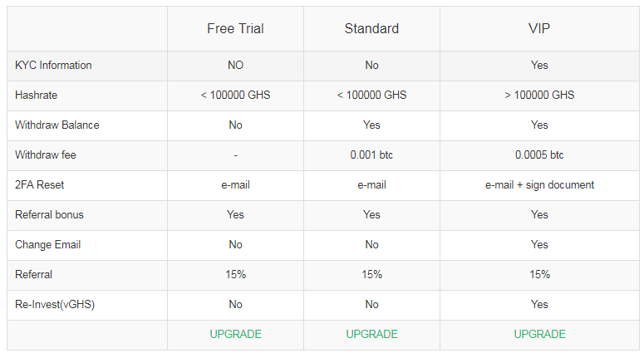This screenshot has width=644, height=353.
Task: Click the Withdraw Balance row label
Action: [x=57, y=125]
